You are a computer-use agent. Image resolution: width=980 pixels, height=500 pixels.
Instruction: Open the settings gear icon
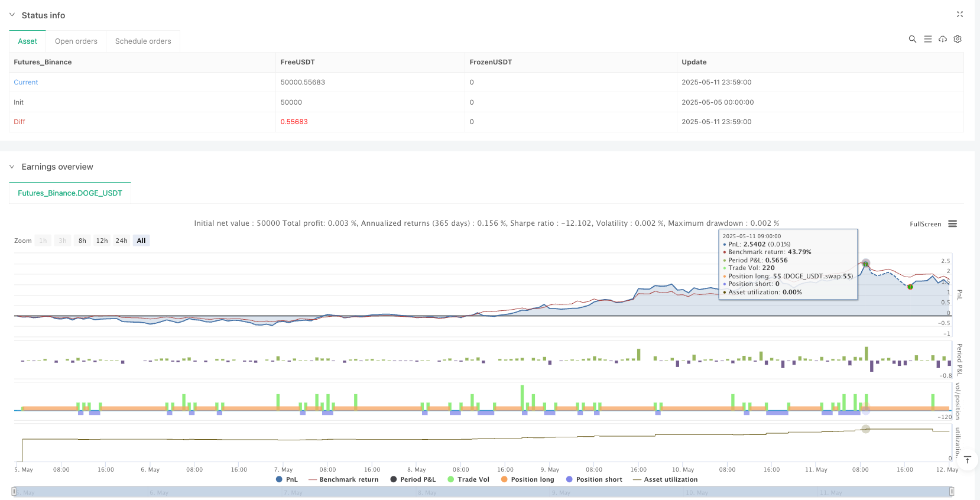(x=958, y=39)
